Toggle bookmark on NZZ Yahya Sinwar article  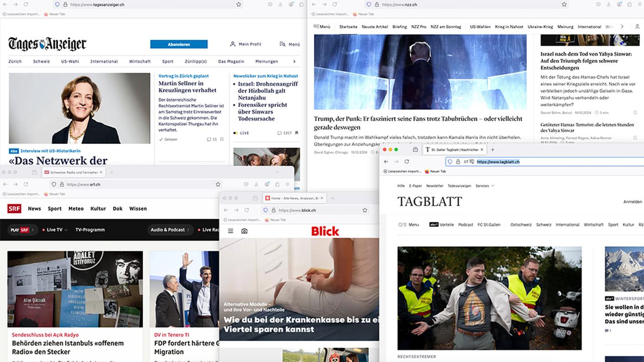[x=635, y=112]
